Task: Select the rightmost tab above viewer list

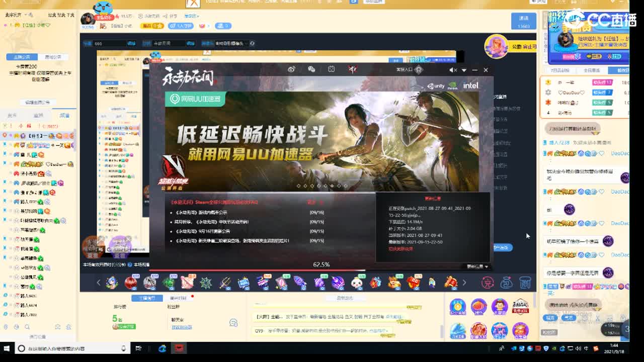Action: click(64, 116)
